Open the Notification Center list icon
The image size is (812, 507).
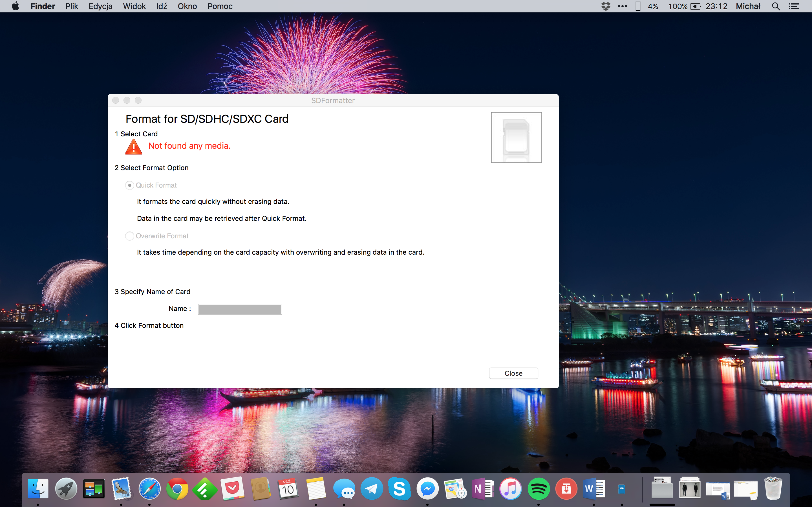pyautogui.click(x=794, y=6)
